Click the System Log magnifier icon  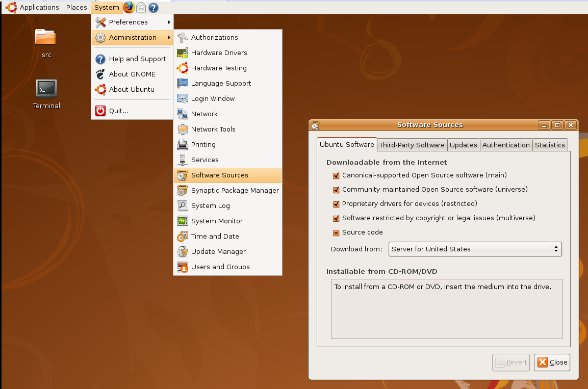click(x=182, y=206)
